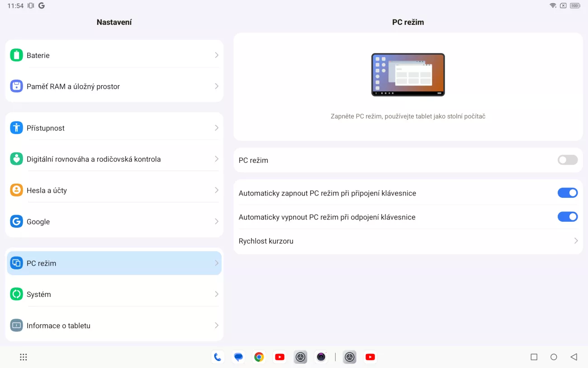Open the Messages app in the taskbar
The width and height of the screenshot is (588, 368).
point(238,357)
